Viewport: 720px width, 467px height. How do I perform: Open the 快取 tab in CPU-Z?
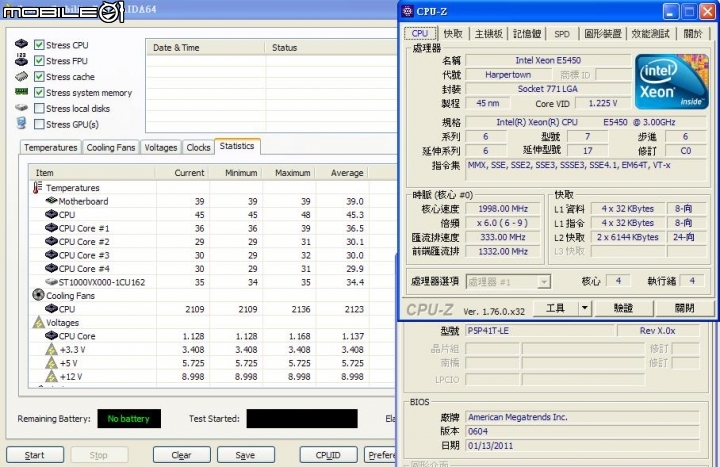click(x=453, y=34)
